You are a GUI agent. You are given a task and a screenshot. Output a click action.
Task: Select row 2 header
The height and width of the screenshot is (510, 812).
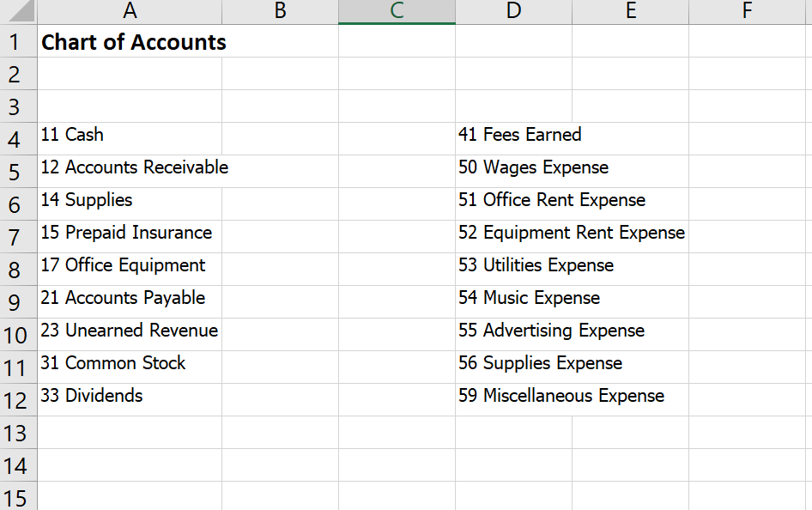click(x=19, y=74)
